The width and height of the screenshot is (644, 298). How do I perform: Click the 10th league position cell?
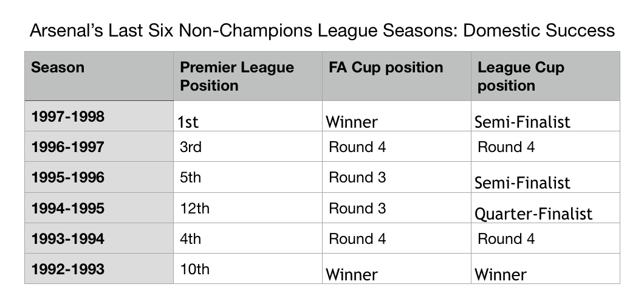click(x=248, y=268)
